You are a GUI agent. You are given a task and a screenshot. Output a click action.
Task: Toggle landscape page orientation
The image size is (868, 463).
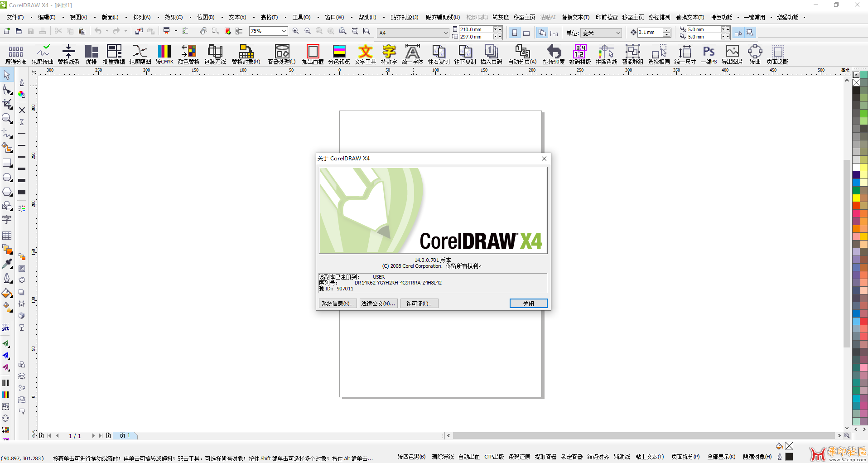tap(526, 33)
